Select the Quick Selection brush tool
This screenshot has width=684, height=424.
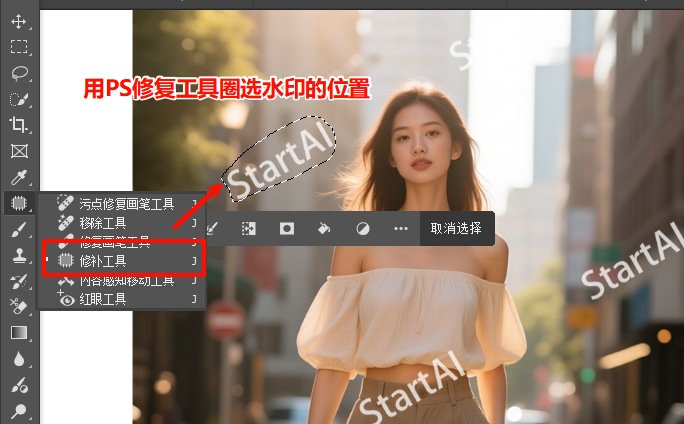tap(19, 99)
